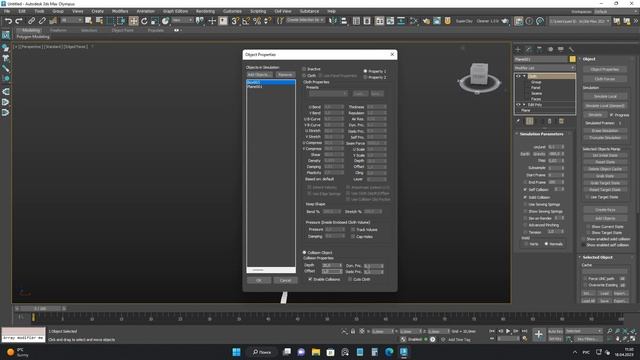Viewport: 640px width, 360px height.
Task: Toggle visibility eye of Edit Poly modifier
Action: (518, 105)
